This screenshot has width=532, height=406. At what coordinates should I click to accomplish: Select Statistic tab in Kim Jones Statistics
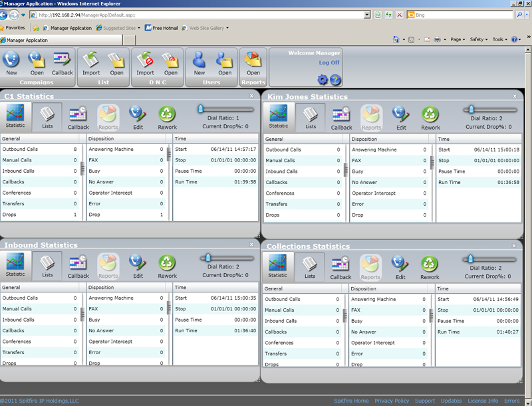pos(279,117)
